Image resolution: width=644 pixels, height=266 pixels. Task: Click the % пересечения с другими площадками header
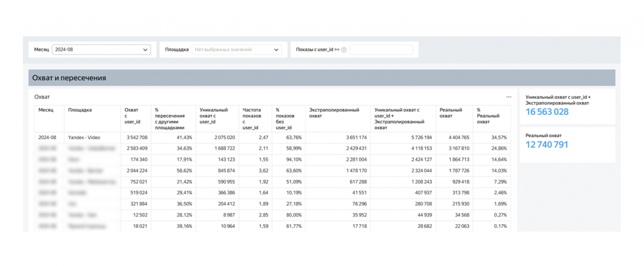pyautogui.click(x=169, y=118)
